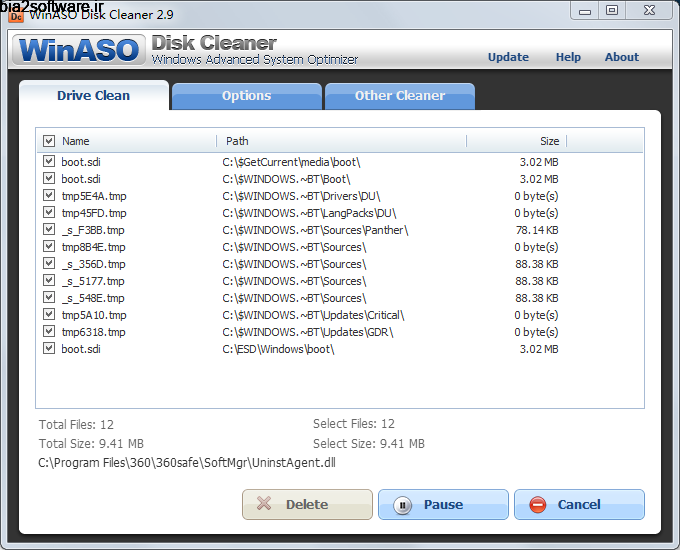
Task: Click the Total Files: 12 label
Action: (x=76, y=424)
